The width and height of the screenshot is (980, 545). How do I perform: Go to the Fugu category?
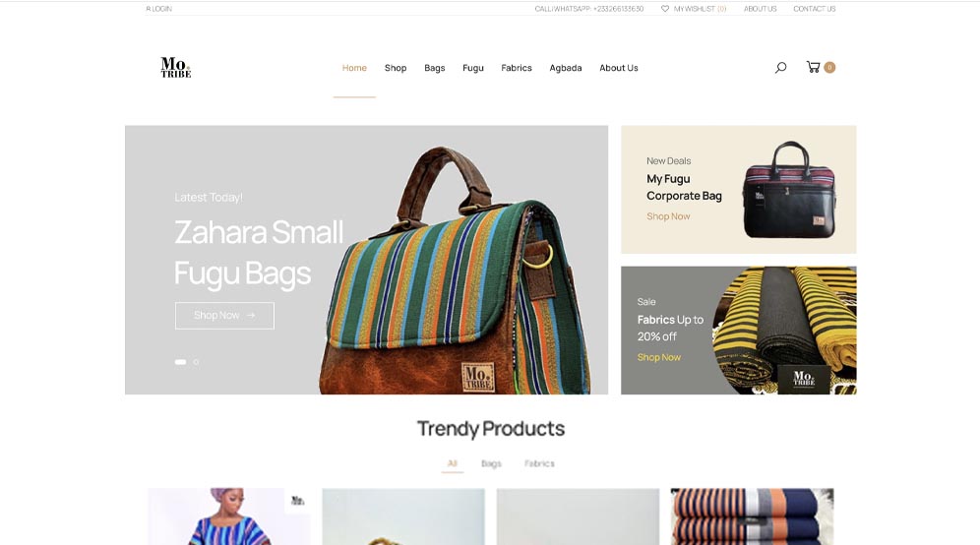tap(473, 68)
